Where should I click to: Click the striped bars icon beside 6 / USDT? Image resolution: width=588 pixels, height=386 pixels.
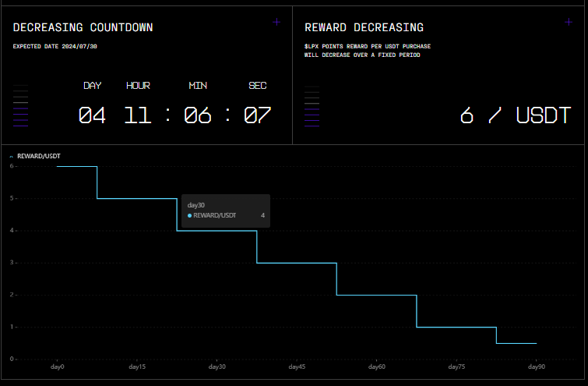click(x=312, y=105)
